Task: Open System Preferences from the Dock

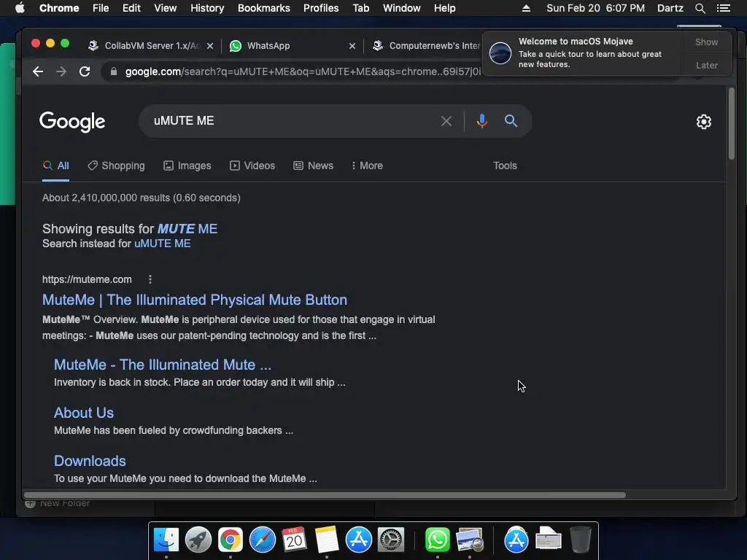Action: coord(391,540)
